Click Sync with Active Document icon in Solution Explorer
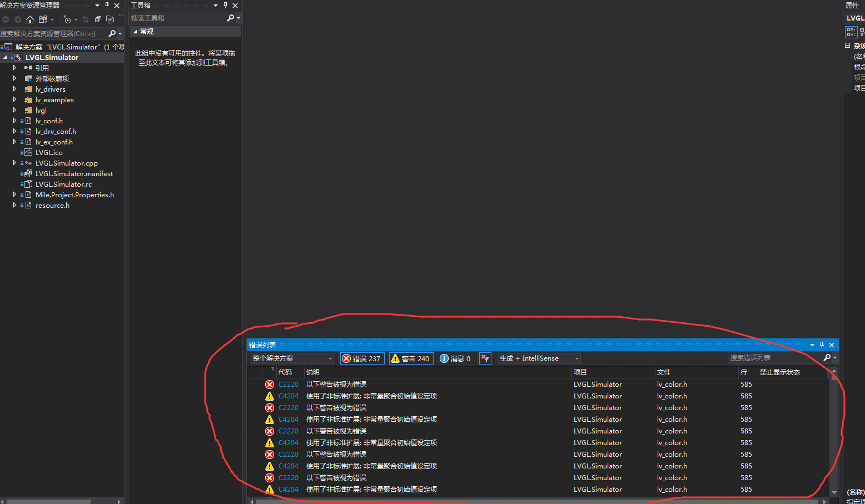This screenshot has width=865, height=504. click(x=85, y=19)
